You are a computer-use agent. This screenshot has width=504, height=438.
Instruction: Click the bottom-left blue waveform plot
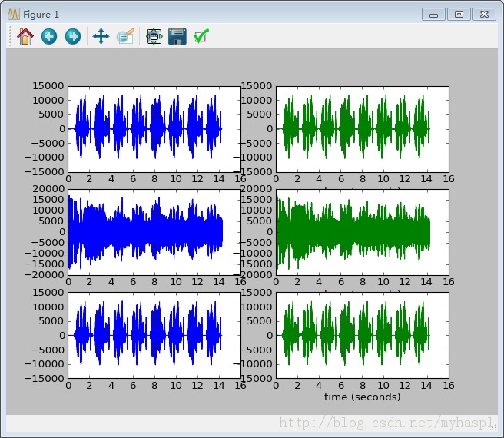pyautogui.click(x=154, y=335)
